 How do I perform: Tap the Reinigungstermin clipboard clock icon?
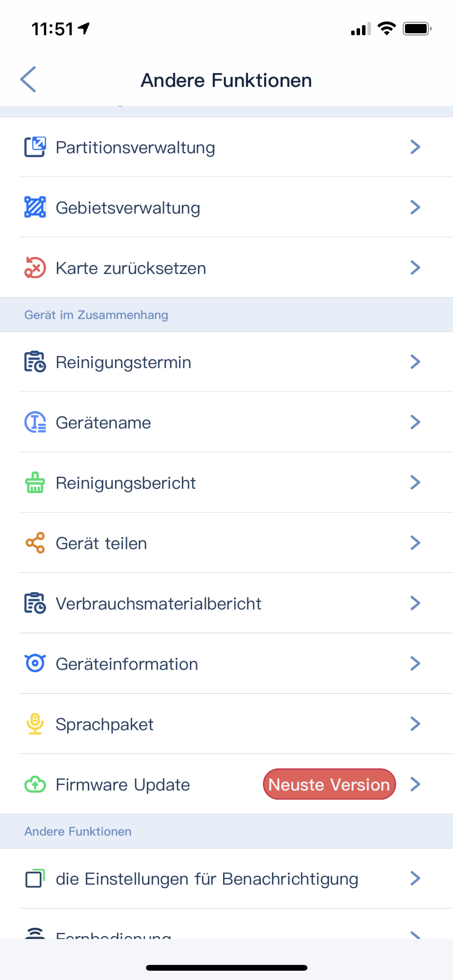(35, 362)
